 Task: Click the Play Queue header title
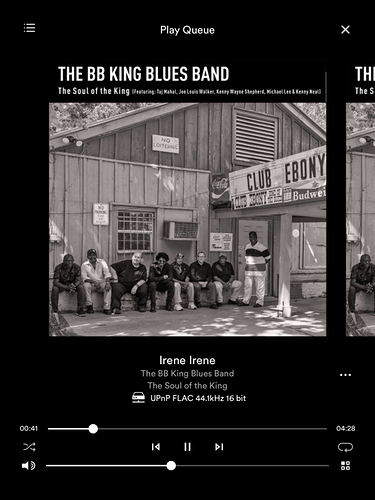point(187,30)
